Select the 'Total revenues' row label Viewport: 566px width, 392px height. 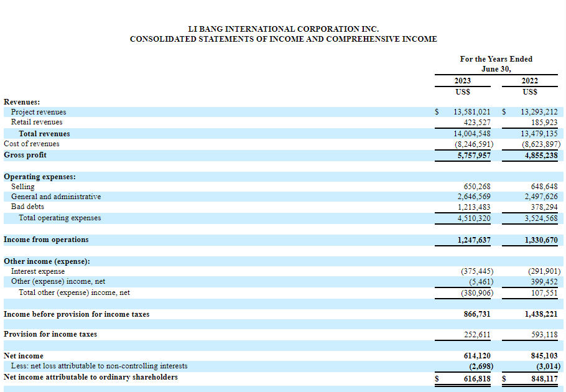click(x=44, y=134)
